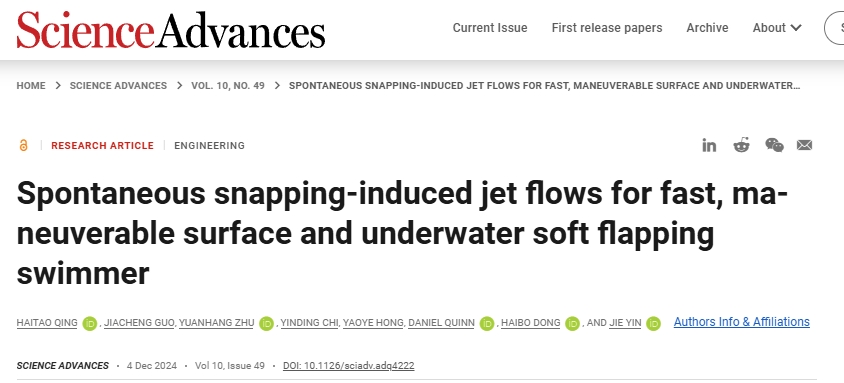Open DOI 10.1126/sciadv.adq4222 link
The height and width of the screenshot is (383, 844).
pos(349,366)
